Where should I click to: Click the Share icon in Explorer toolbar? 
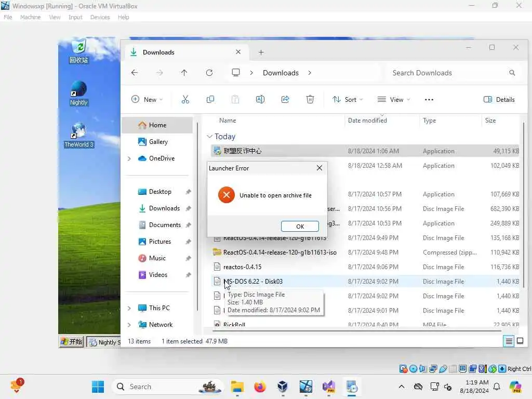pyautogui.click(x=285, y=99)
